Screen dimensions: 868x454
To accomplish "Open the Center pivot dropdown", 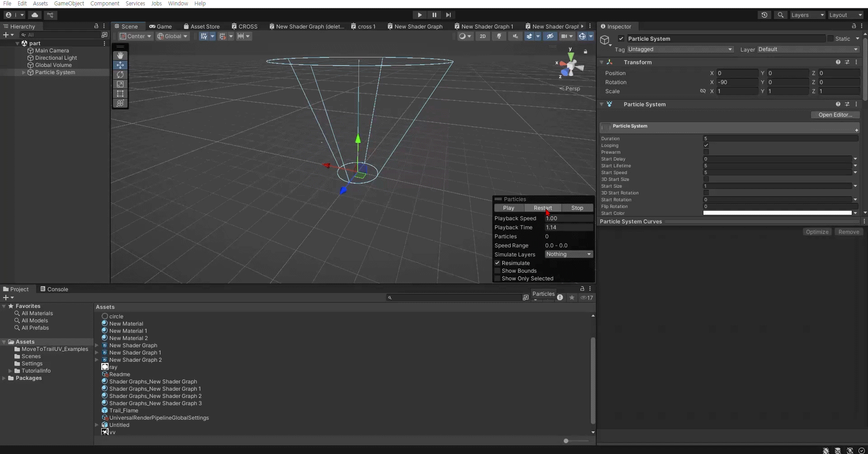I will click(x=135, y=36).
